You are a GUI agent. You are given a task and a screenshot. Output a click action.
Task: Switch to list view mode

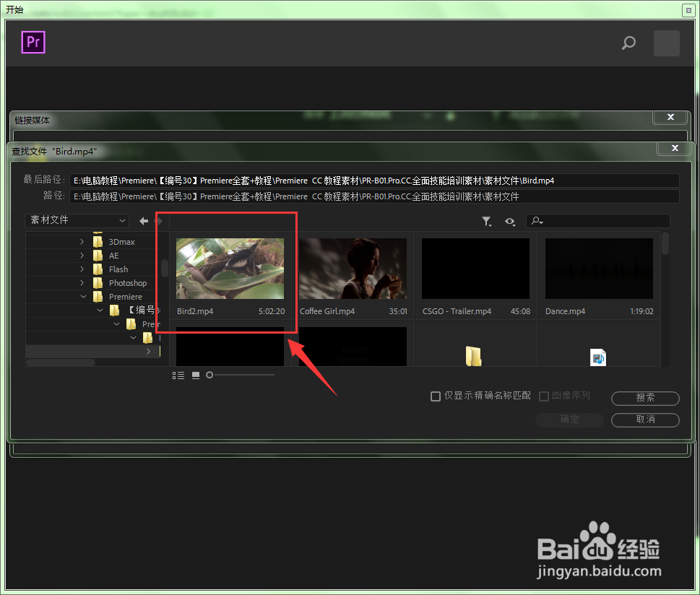pos(178,375)
